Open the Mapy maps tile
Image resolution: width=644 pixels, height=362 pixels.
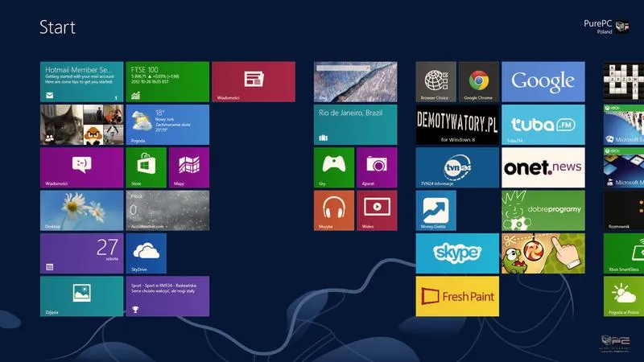coord(189,167)
